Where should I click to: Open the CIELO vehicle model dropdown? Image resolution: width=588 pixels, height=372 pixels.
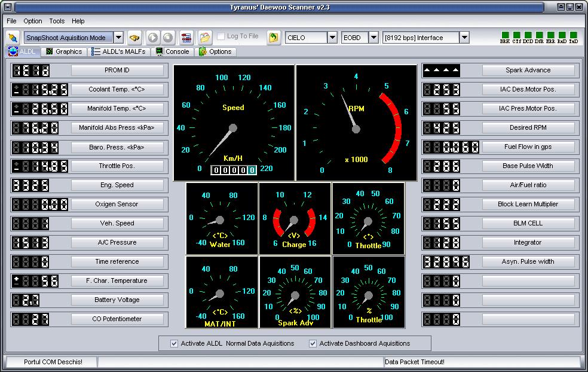[x=332, y=38]
